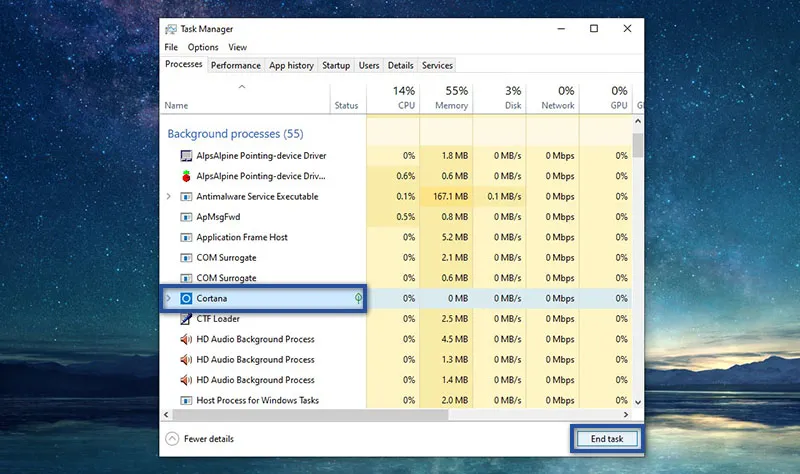Viewport: 800px width, 474px height.
Task: Click the 5.2 MB memory value
Action: (455, 237)
